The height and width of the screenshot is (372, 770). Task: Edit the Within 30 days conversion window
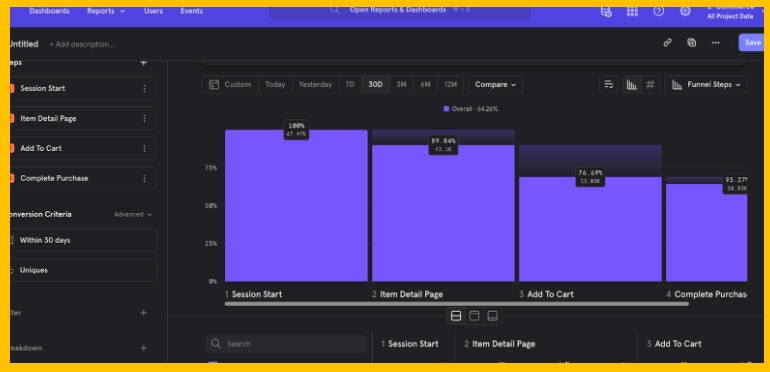(x=83, y=240)
